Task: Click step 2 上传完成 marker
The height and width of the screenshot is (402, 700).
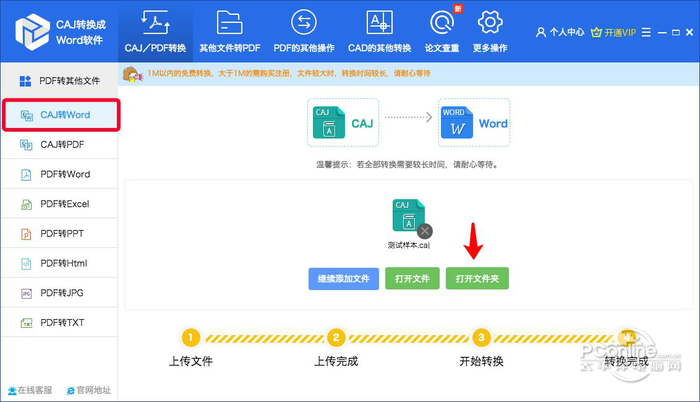Action: click(336, 338)
